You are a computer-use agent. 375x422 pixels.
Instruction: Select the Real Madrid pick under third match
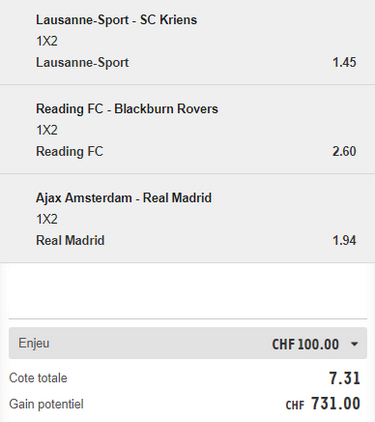(70, 240)
